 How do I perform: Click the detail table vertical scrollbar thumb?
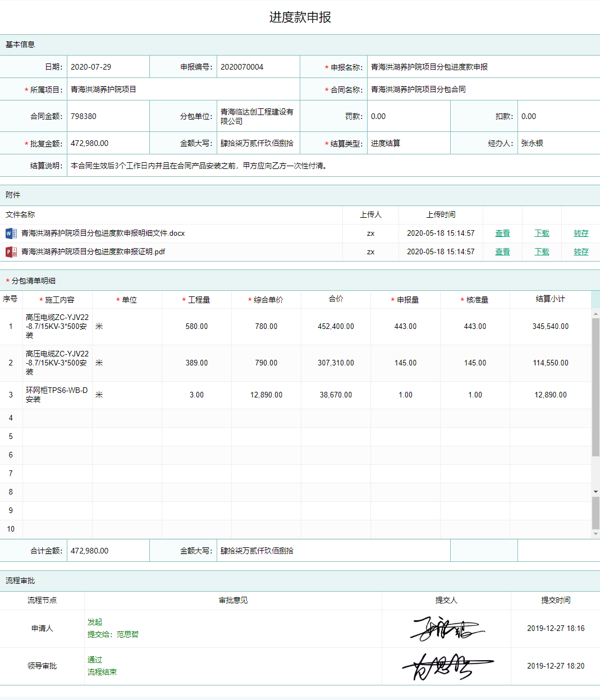point(596,387)
